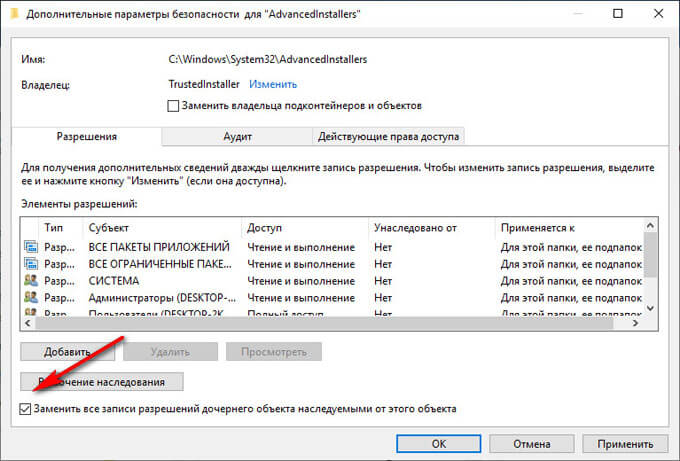The image size is (680, 461).
Task: Select the Администраторы (DESKTOP-... entry
Action: coord(162,298)
